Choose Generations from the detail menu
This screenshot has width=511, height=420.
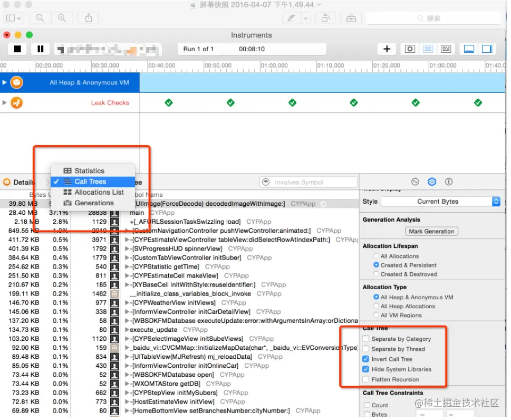(93, 203)
